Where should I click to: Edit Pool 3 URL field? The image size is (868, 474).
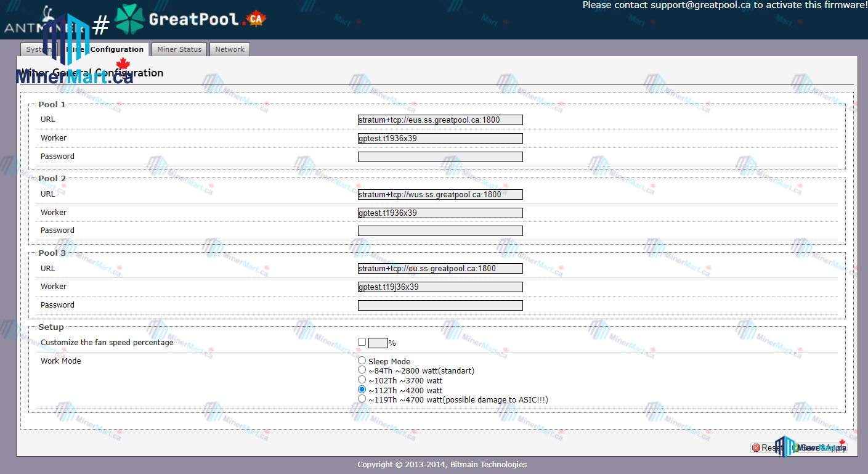click(x=440, y=268)
